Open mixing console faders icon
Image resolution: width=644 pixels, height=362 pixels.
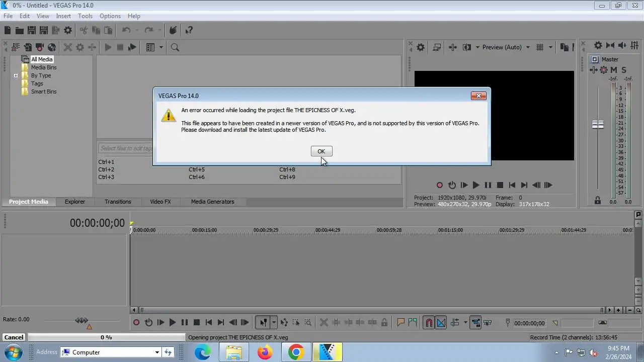[x=634, y=45]
